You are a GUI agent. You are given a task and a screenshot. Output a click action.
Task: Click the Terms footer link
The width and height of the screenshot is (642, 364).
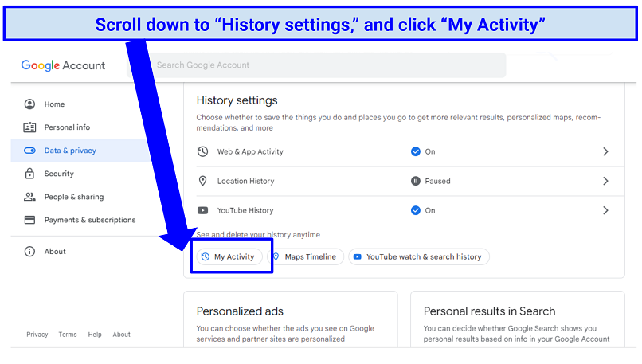click(68, 335)
